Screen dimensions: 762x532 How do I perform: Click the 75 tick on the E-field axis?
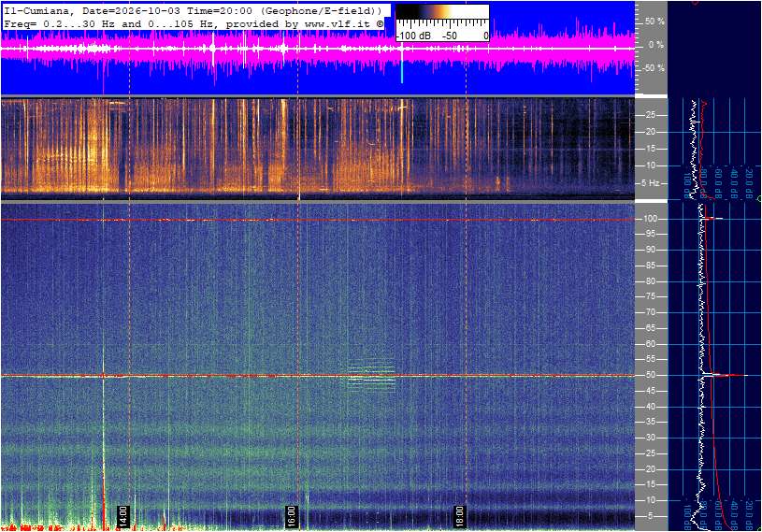(x=650, y=296)
